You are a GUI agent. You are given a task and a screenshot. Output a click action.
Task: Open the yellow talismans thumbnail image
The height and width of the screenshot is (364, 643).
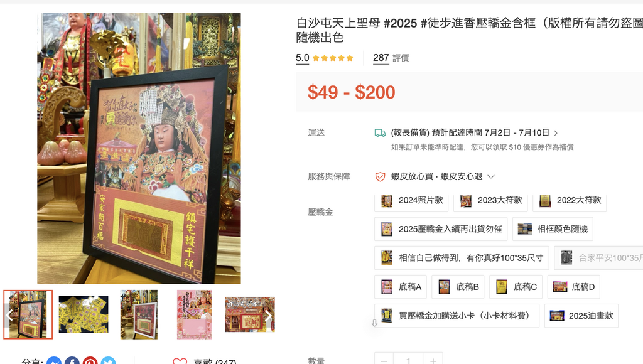(x=84, y=315)
